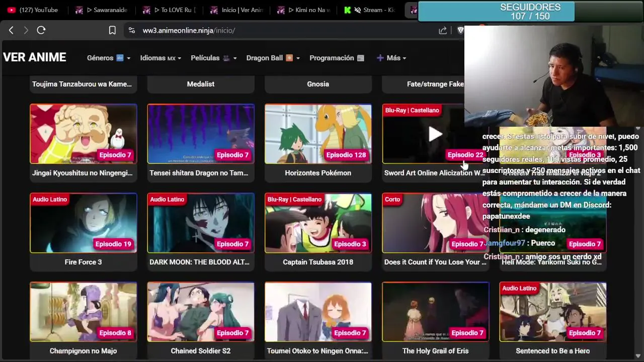This screenshot has width=644, height=362.
Task: Click the Corto label on Does it Count
Action: pyautogui.click(x=392, y=200)
